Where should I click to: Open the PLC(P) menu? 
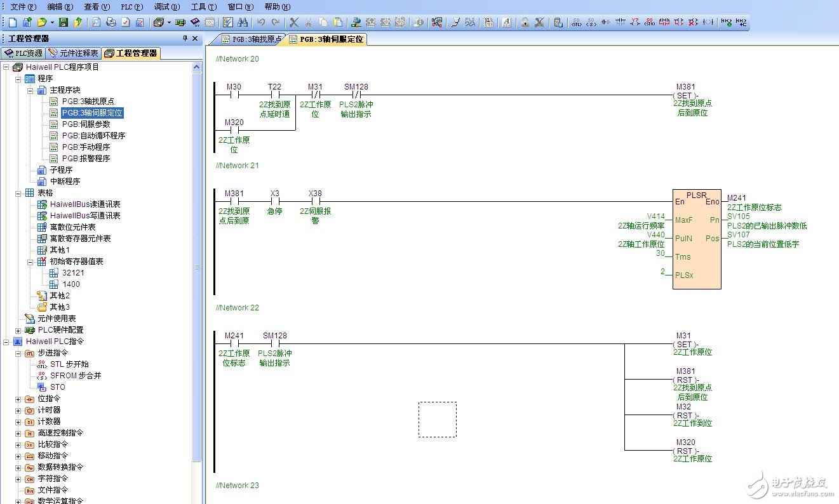pos(132,7)
